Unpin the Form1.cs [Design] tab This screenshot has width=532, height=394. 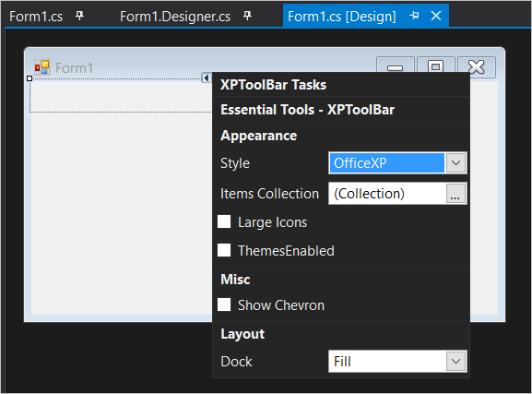pos(414,16)
